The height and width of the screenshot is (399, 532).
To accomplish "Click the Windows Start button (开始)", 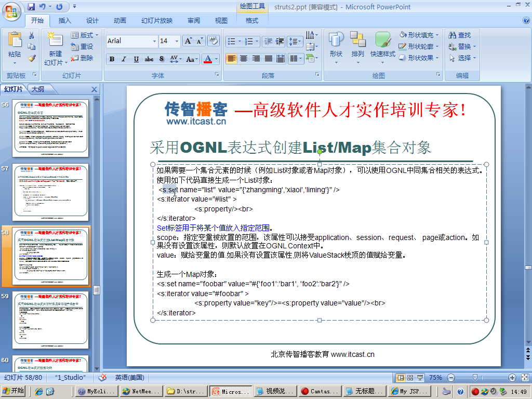I will pyautogui.click(x=14, y=391).
